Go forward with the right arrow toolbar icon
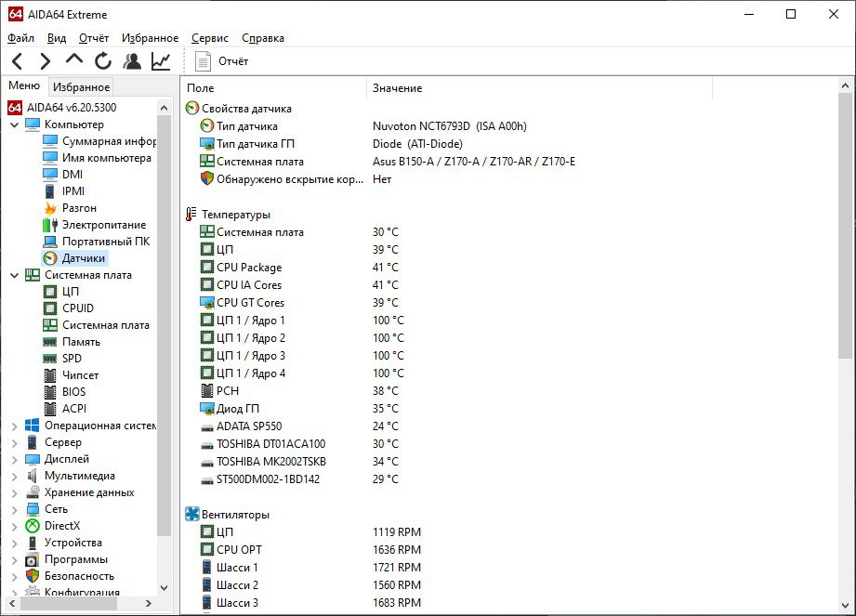 46,61
